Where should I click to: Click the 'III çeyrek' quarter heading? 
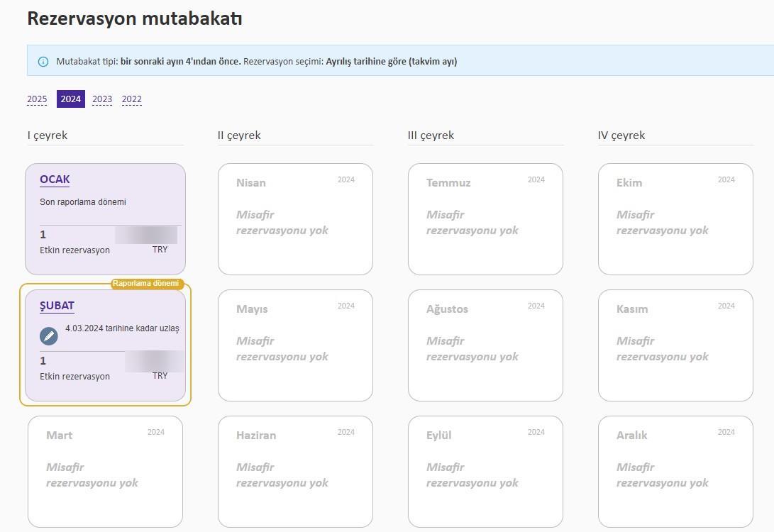coord(431,135)
